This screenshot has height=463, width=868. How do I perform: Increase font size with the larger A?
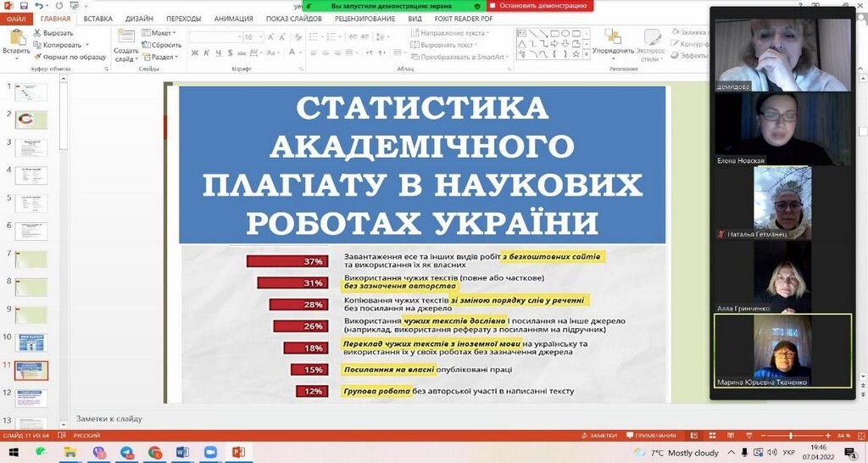[x=270, y=37]
